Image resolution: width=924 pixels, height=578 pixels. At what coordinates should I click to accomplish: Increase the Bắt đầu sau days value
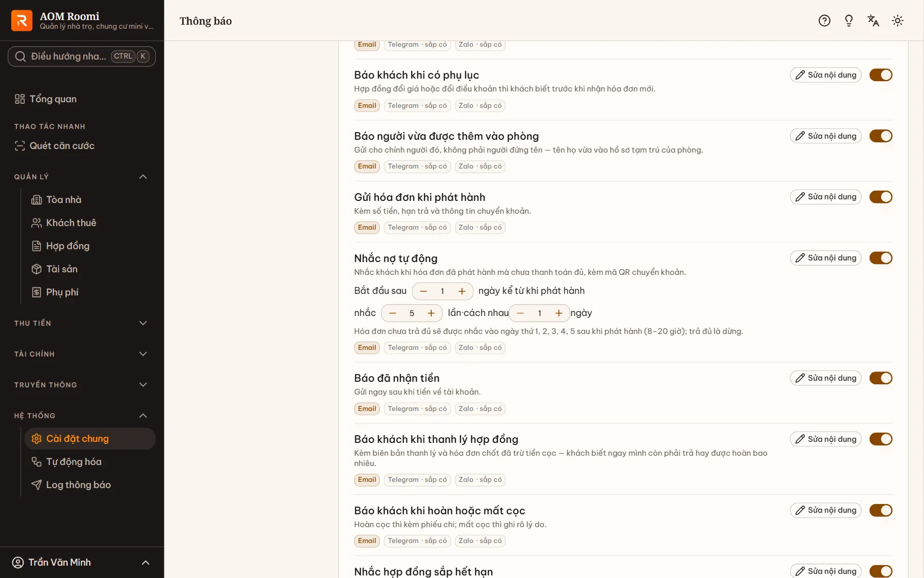coord(462,291)
